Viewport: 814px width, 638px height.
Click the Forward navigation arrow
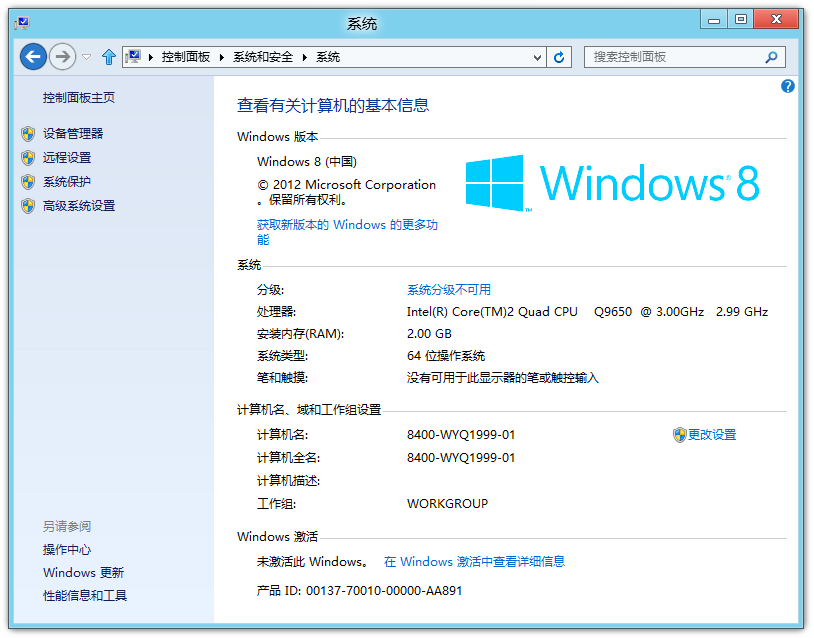(x=62, y=57)
